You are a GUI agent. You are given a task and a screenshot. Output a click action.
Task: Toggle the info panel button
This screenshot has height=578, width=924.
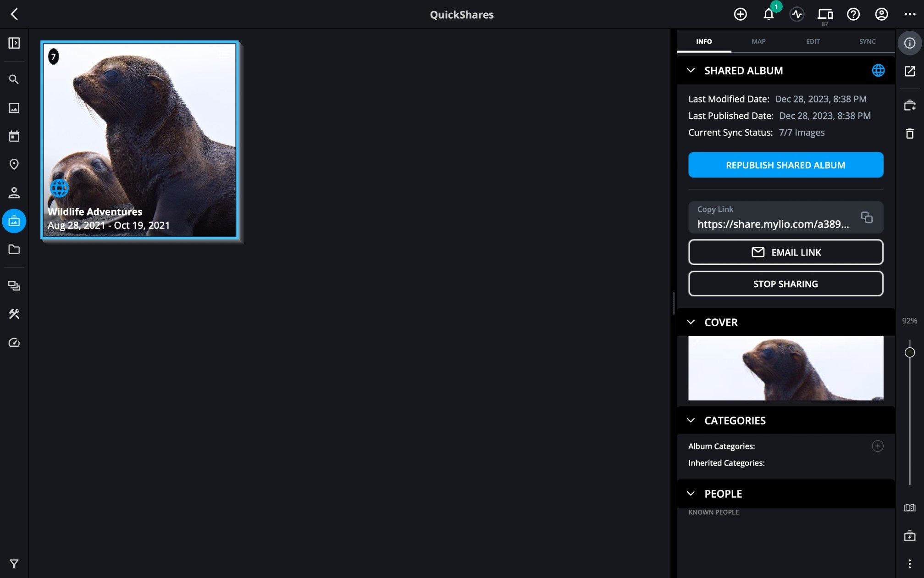(910, 43)
